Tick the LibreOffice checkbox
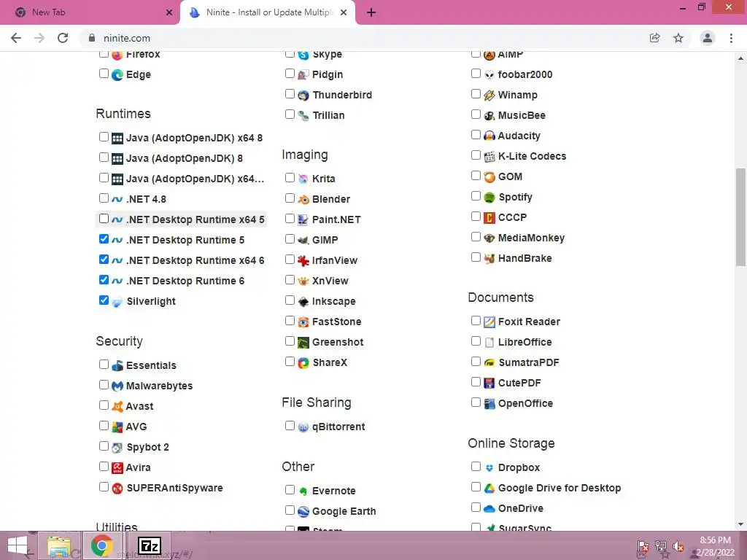This screenshot has height=560, width=747. coord(476,341)
